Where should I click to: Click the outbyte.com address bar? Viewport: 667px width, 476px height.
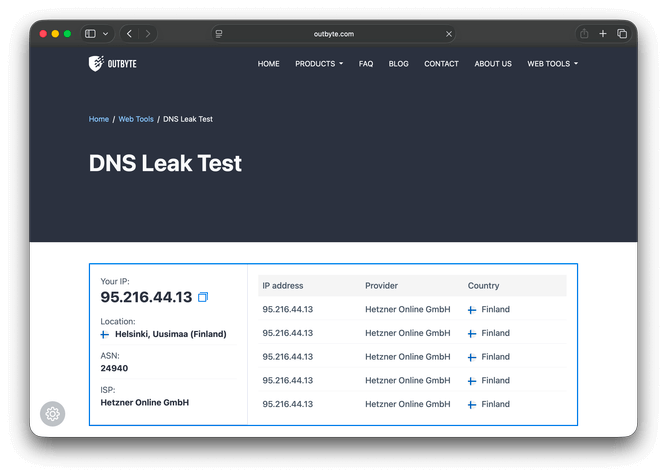point(334,34)
